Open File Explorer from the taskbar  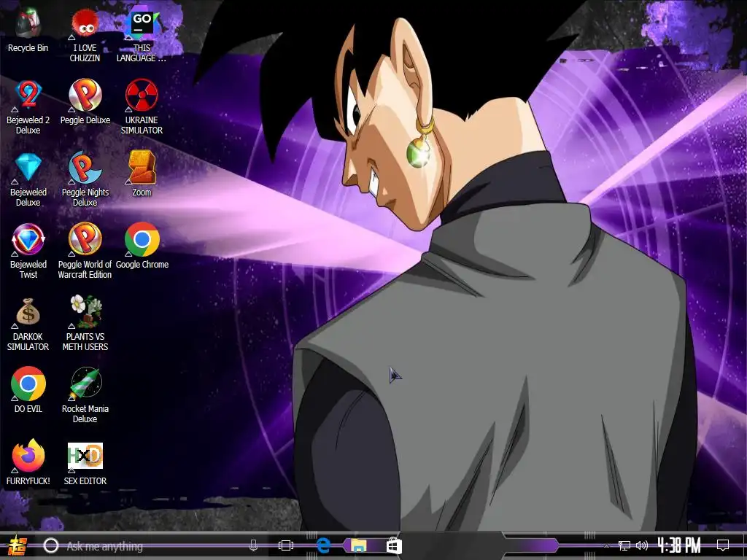(x=359, y=545)
